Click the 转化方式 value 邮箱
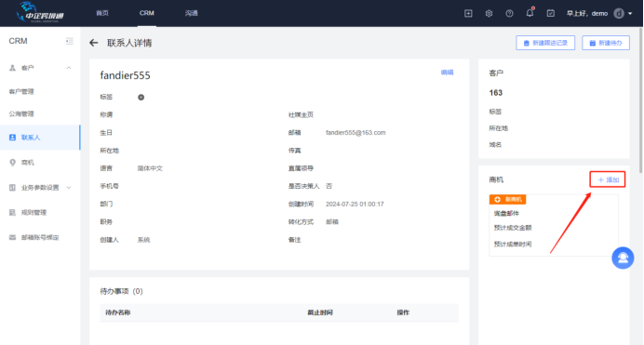 pos(332,222)
